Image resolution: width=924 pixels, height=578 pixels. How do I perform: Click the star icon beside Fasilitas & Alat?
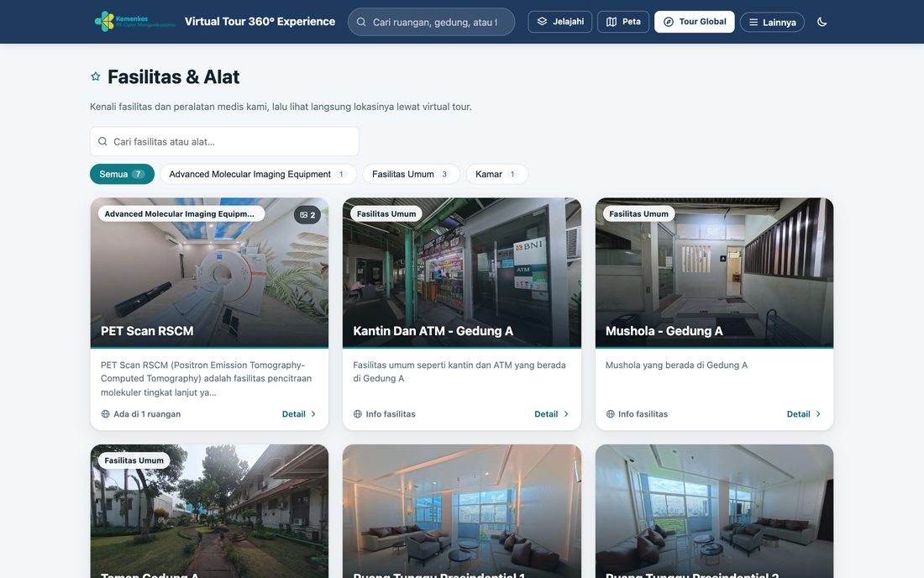pyautogui.click(x=96, y=76)
